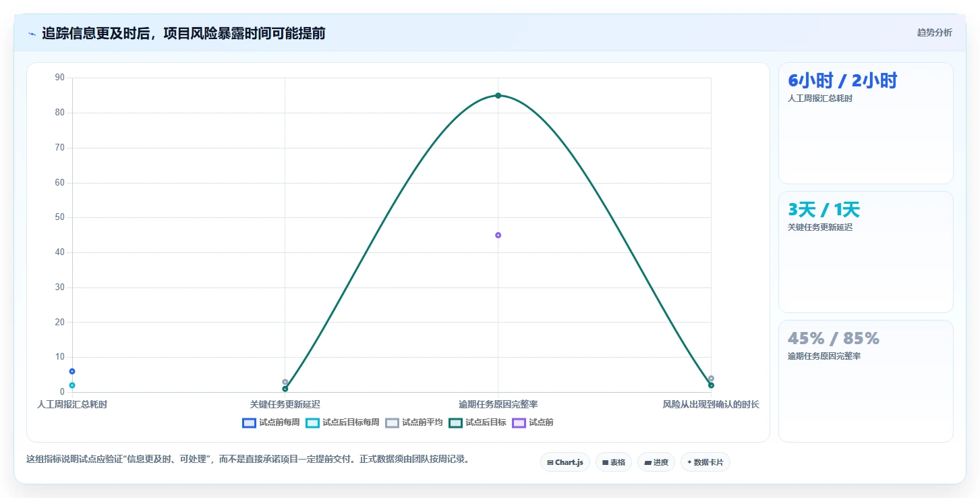Image resolution: width=980 pixels, height=498 pixels.
Task: Toggle the 试点前每周 legend swatch
Action: click(249, 422)
